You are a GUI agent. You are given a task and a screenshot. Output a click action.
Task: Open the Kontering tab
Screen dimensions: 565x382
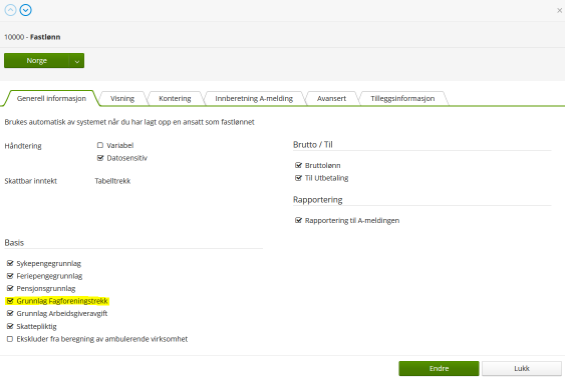175,98
